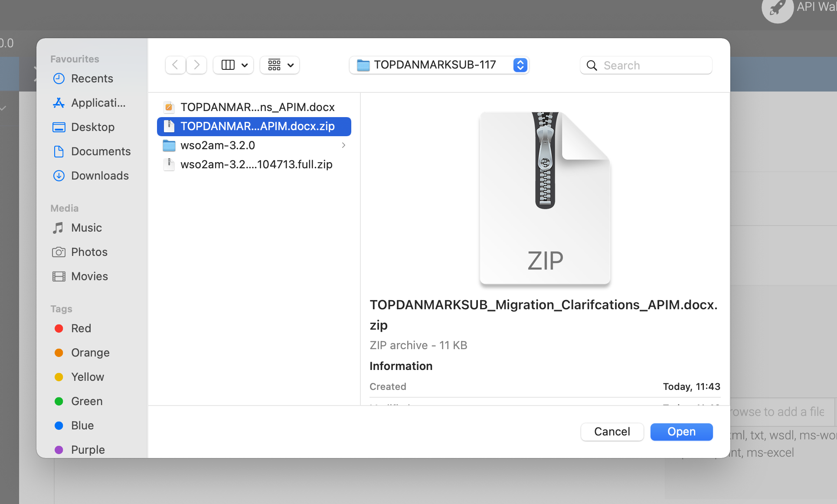Viewport: 837px width, 504px height.
Task: Select TOPDANMAR...ns_APIM.docx file
Action: (x=254, y=107)
